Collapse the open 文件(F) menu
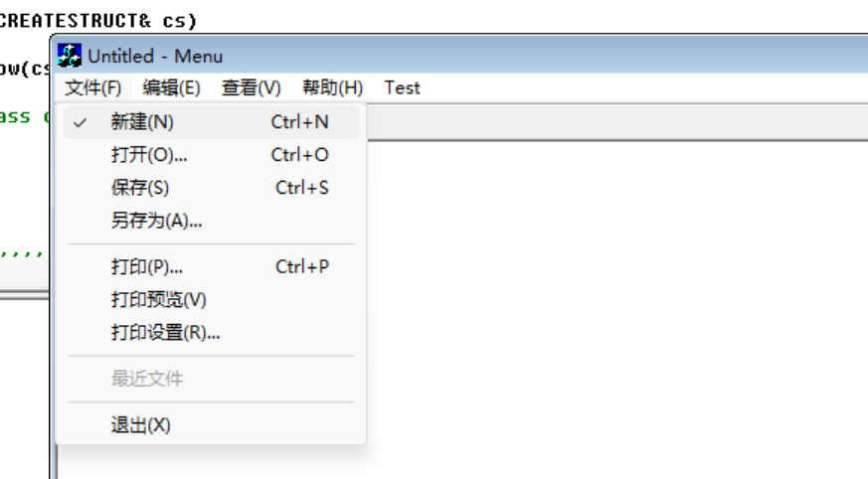The width and height of the screenshot is (868, 479). click(92, 87)
